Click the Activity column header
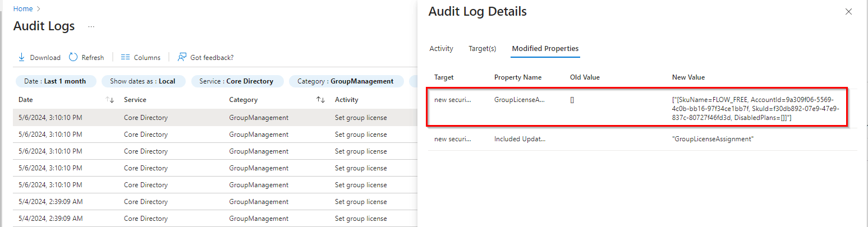Image resolution: width=868 pixels, height=227 pixels. 346,100
